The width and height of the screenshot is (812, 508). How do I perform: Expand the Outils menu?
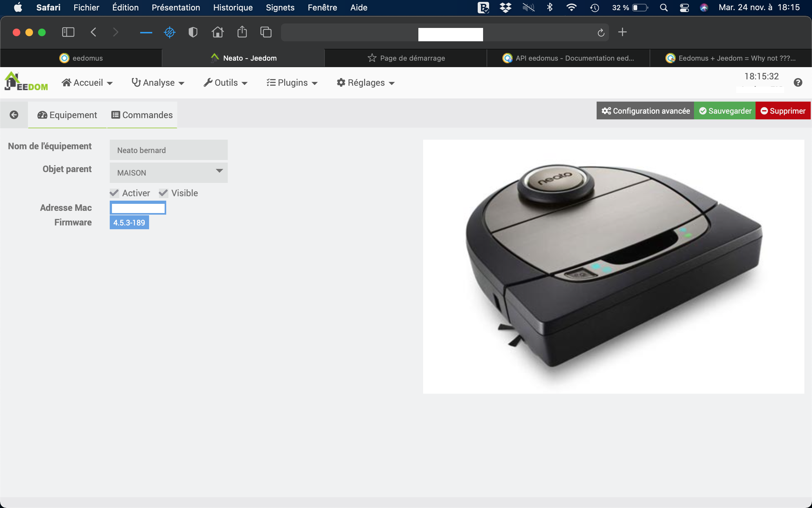(x=226, y=83)
